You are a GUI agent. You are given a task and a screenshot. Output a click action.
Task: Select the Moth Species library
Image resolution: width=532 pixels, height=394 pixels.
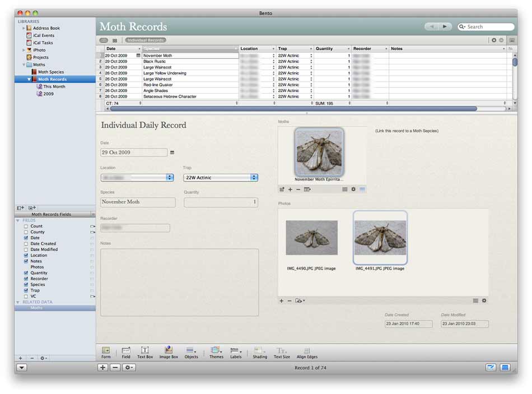coord(51,72)
